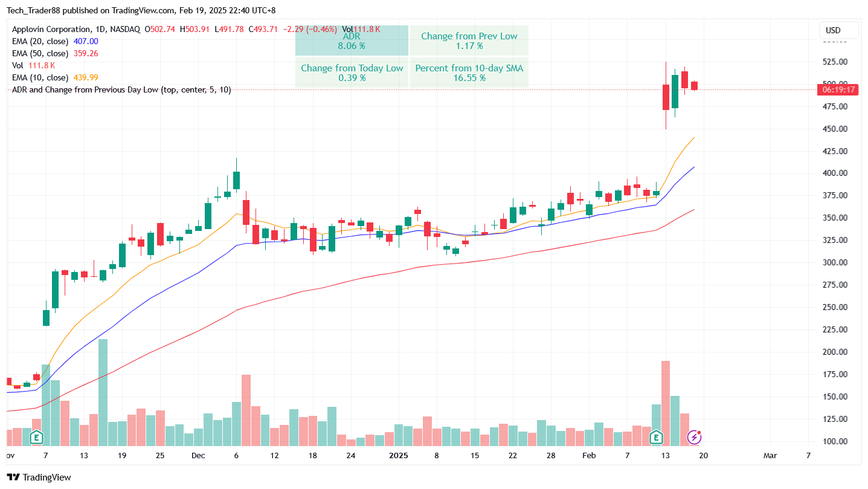Click the earnings E icon near Feb 13
Image resolution: width=868 pixels, height=489 pixels.
coord(657,436)
